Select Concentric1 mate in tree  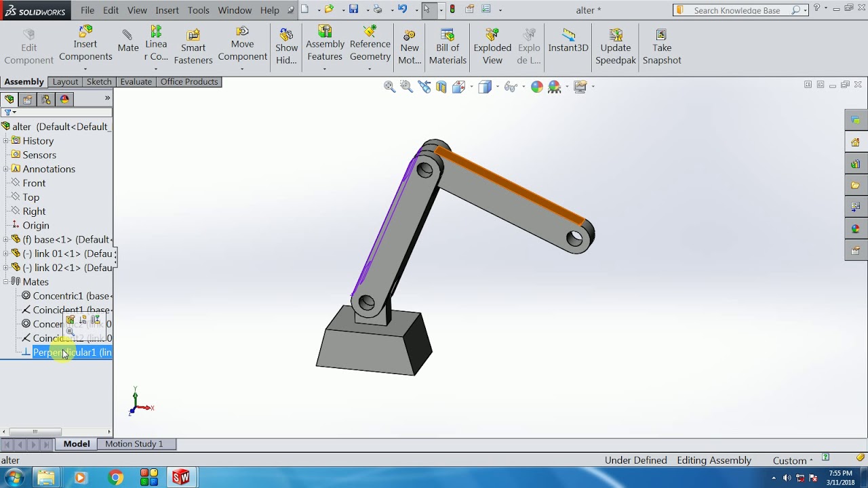click(x=66, y=296)
